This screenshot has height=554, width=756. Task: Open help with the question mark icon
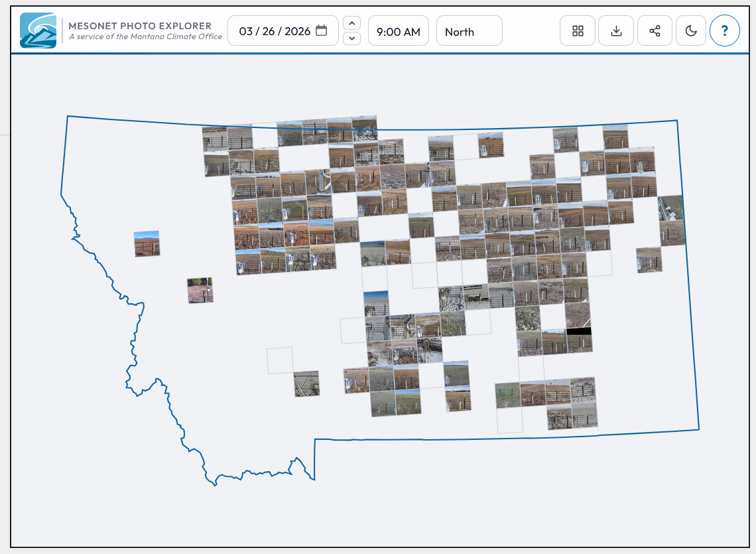point(725,31)
